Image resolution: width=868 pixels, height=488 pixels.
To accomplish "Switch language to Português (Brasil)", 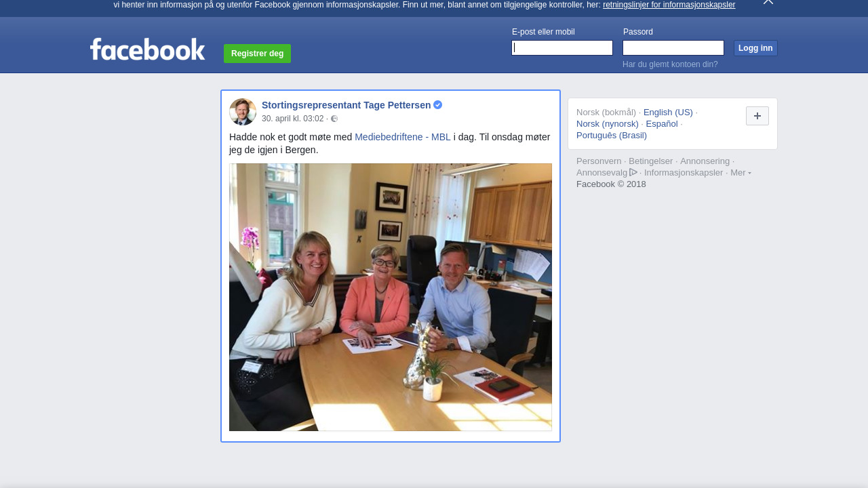I will tap(612, 136).
